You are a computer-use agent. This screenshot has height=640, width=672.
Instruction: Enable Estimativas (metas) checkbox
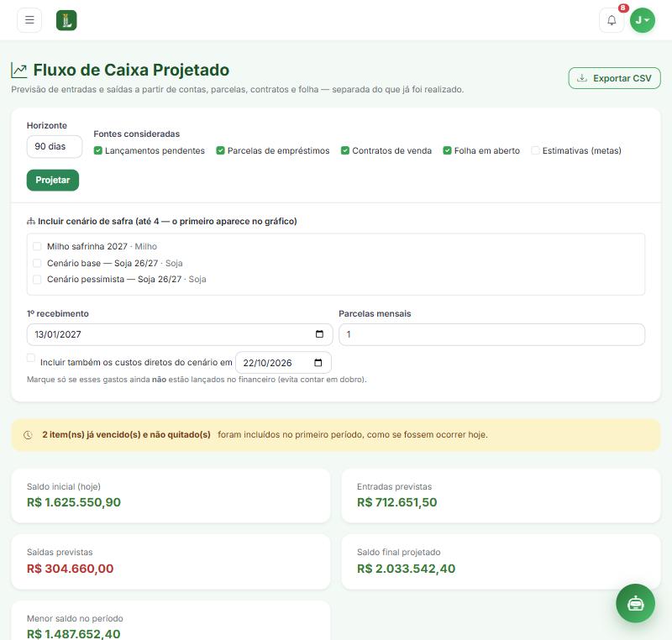[535, 151]
